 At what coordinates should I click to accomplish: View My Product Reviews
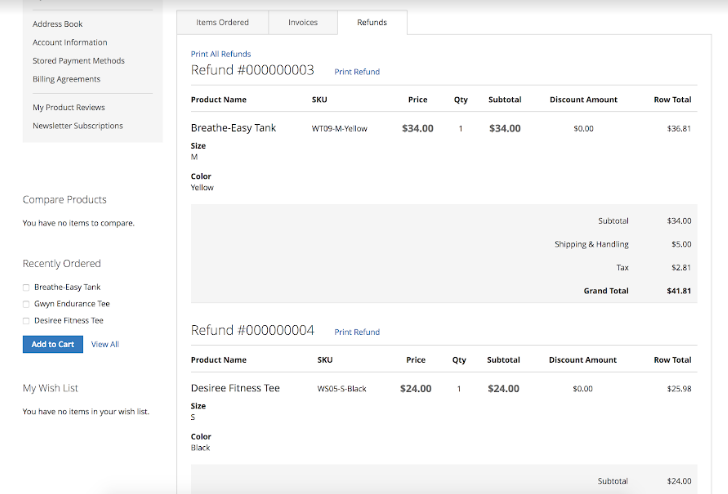[69, 107]
